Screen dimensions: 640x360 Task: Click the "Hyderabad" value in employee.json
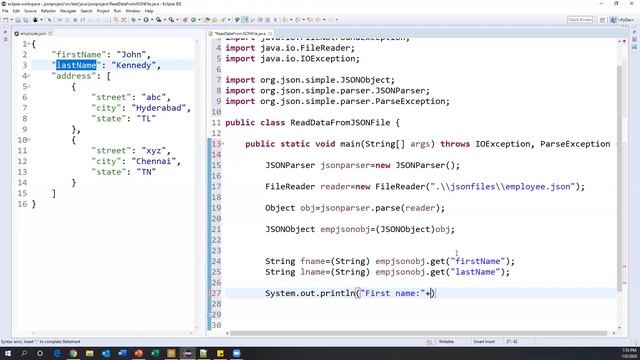(159, 108)
